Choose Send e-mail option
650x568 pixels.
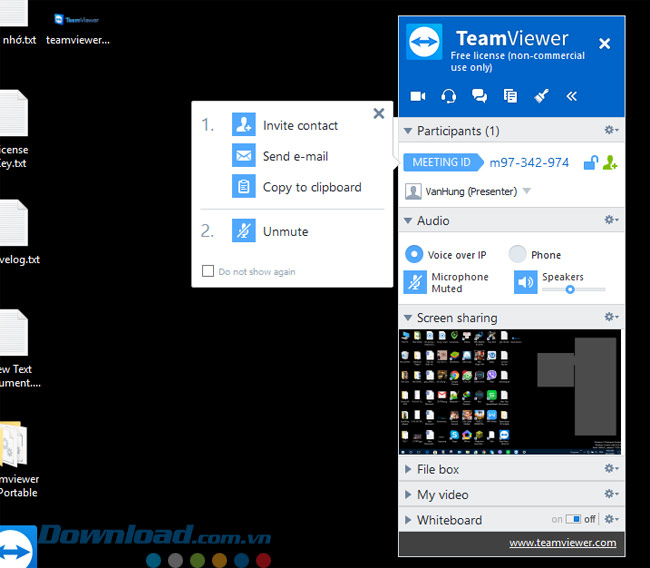coord(295,156)
